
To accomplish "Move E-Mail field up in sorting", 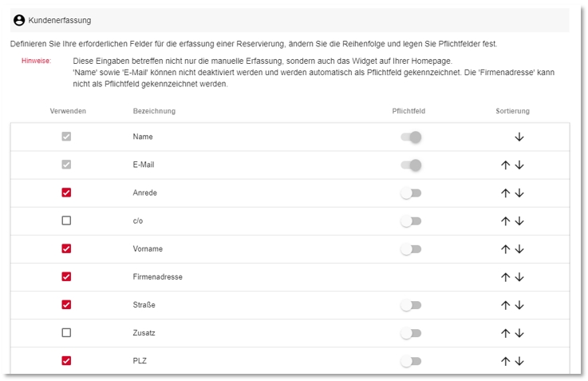I will [x=506, y=165].
